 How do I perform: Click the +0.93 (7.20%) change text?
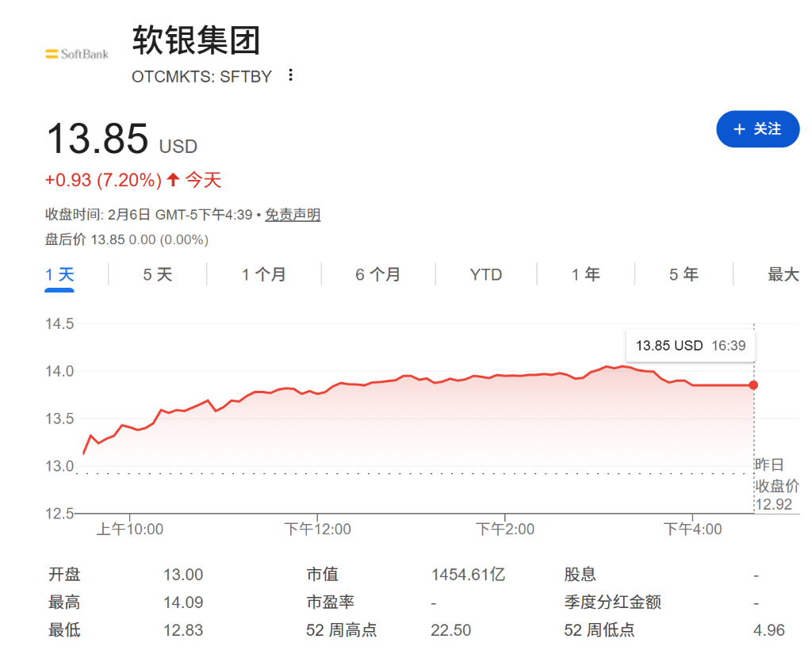pos(103,180)
